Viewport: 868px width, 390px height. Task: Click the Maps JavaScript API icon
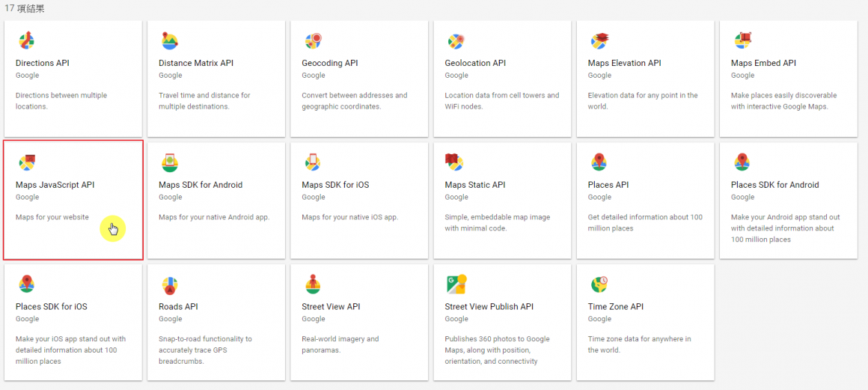pyautogui.click(x=26, y=162)
